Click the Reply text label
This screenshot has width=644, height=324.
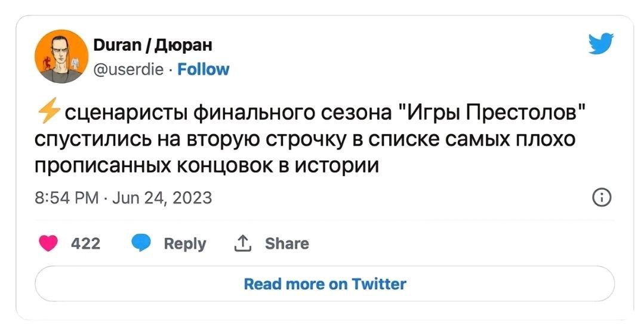[184, 243]
